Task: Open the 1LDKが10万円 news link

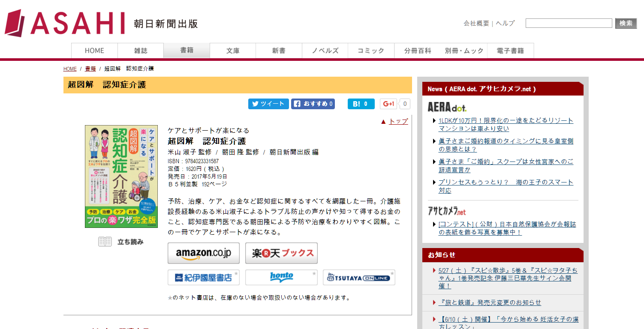Action: [x=506, y=125]
